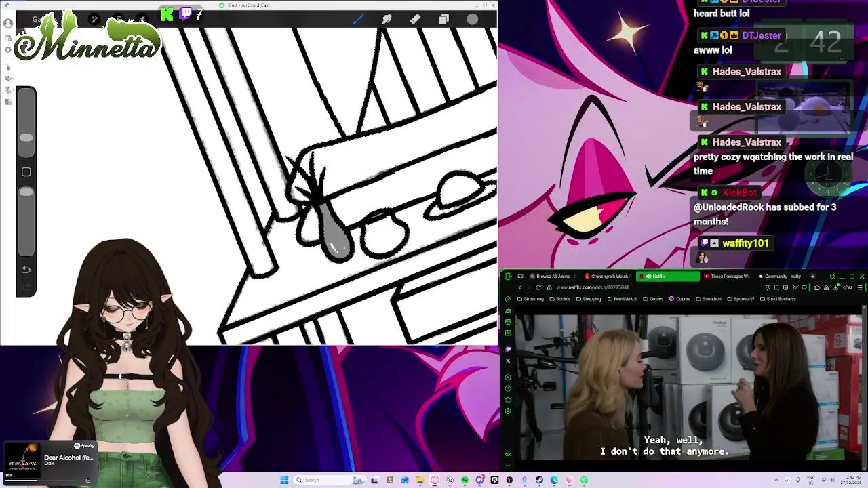Reload the Netflix page

538,287
